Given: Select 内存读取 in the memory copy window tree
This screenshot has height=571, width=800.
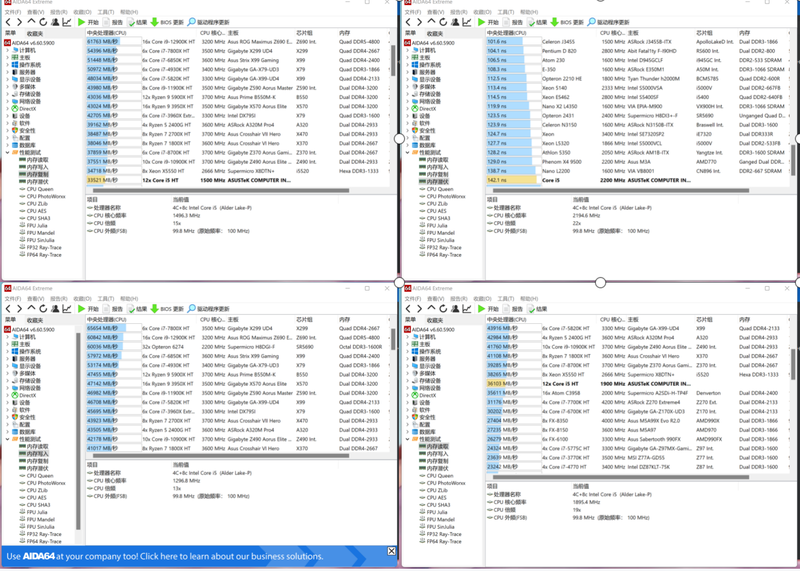Looking at the screenshot, I should coord(34,160).
